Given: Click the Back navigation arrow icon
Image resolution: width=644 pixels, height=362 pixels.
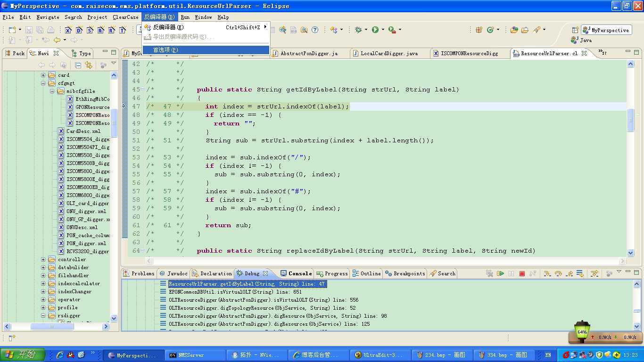Looking at the screenshot, I should [x=57, y=40].
